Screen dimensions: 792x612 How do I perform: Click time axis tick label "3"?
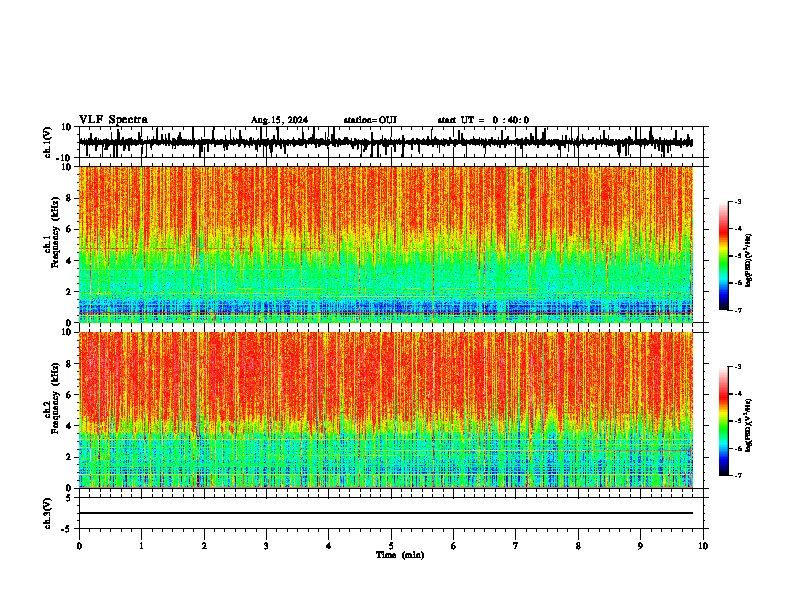[266, 546]
